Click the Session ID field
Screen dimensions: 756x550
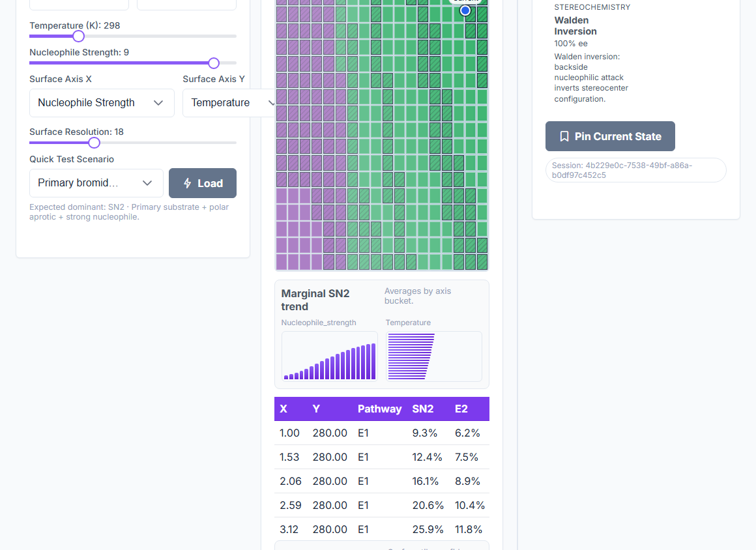click(x=636, y=170)
